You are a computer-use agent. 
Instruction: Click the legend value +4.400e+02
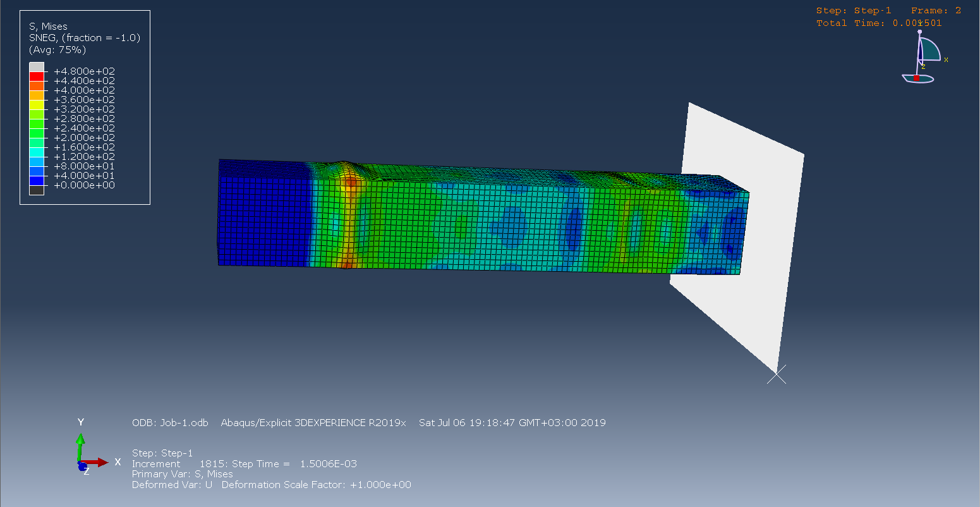pyautogui.click(x=85, y=81)
